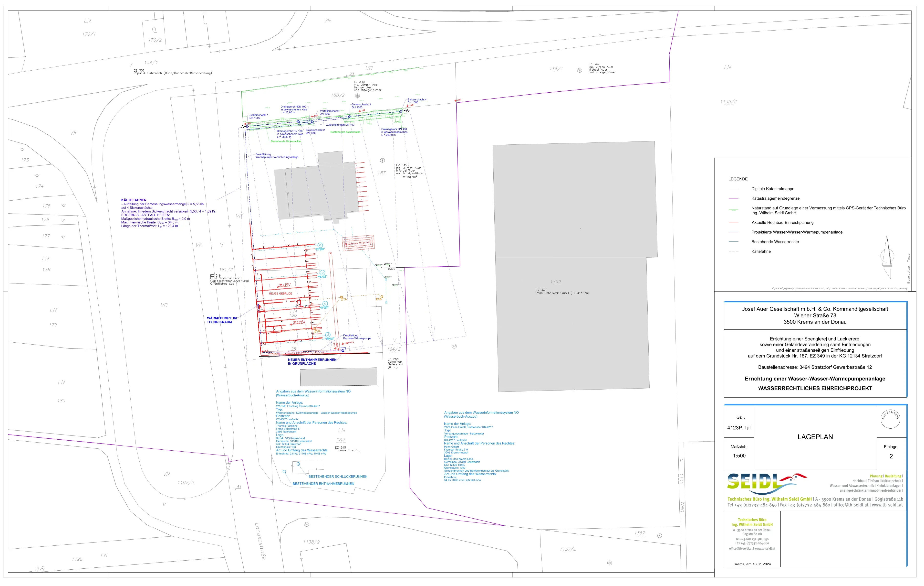Click the KÄLTEFAHNEN heading text

(x=134, y=200)
